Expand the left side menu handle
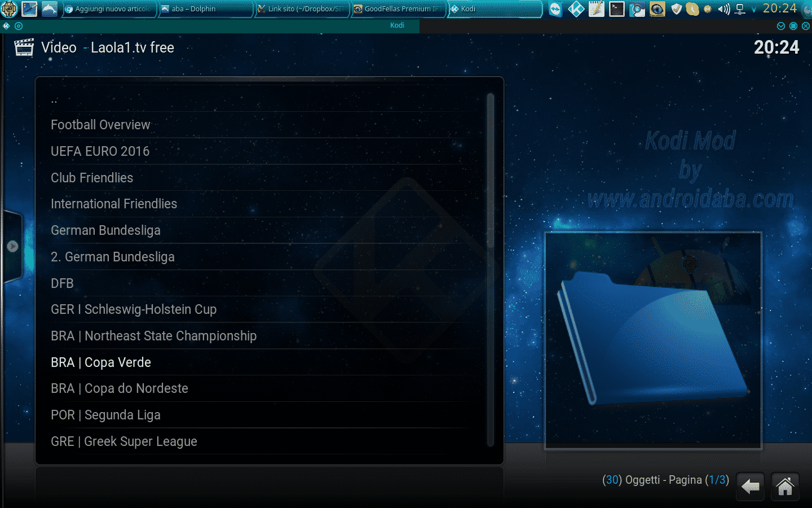The image size is (812, 508). click(12, 246)
